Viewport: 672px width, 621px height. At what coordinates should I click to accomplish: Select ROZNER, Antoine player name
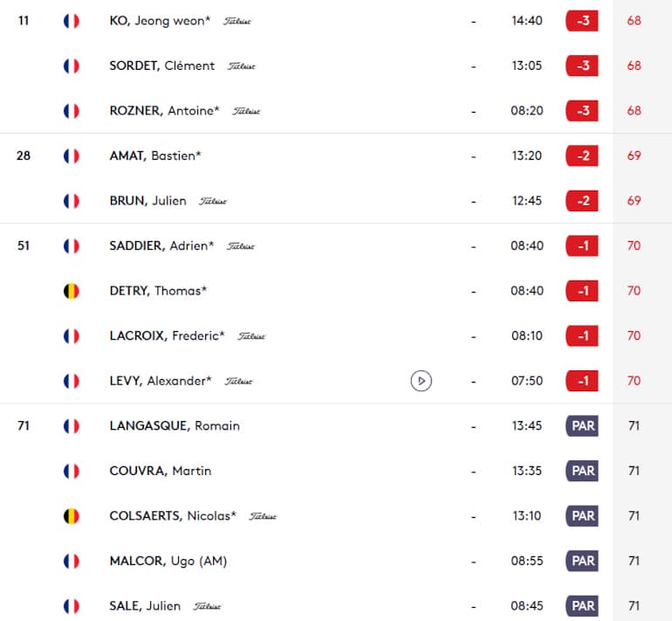(x=165, y=111)
